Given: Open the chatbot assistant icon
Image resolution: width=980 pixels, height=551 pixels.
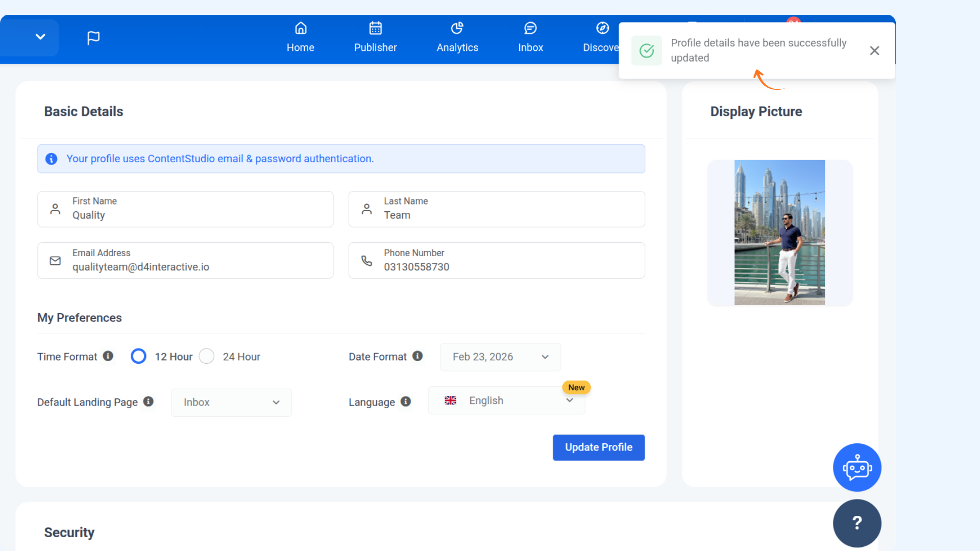Looking at the screenshot, I should coord(857,467).
